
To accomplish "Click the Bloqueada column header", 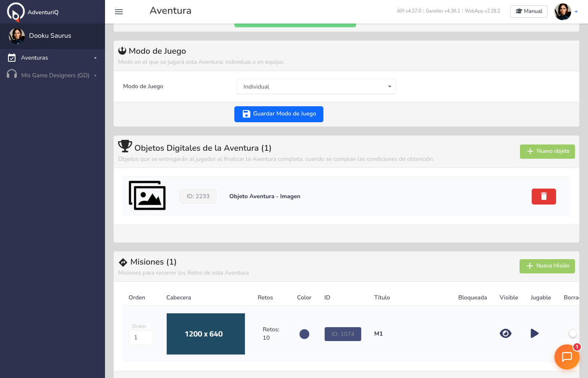I will point(472,297).
